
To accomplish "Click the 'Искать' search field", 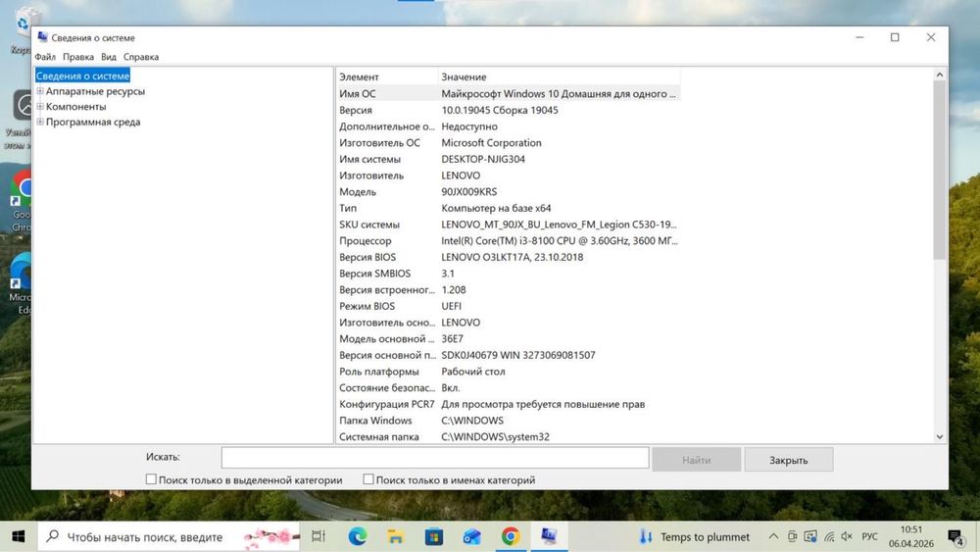I will tap(435, 458).
